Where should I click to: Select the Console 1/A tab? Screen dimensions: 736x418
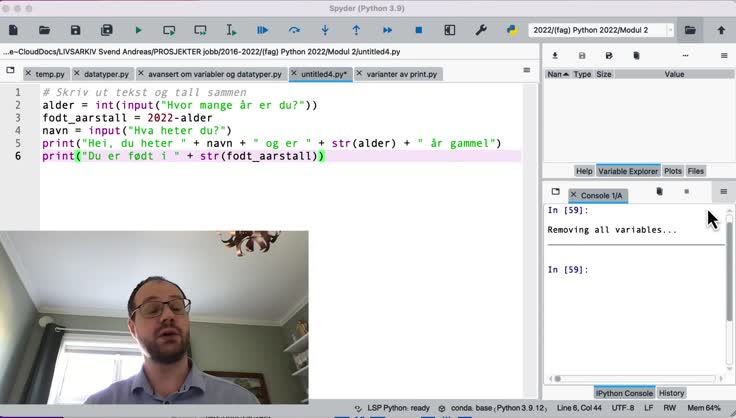(x=601, y=196)
